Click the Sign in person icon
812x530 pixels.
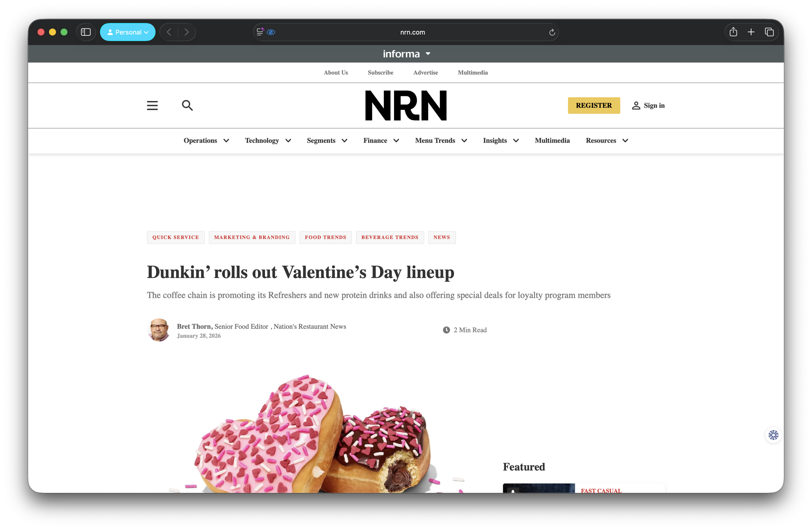tap(636, 106)
